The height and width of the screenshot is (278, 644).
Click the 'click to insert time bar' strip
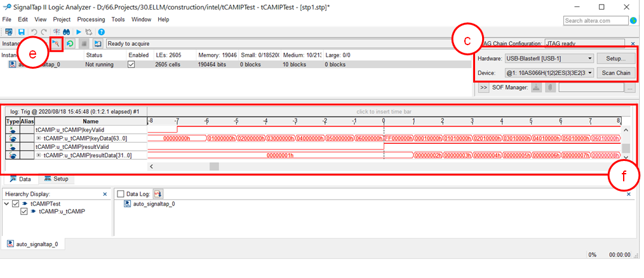point(384,112)
